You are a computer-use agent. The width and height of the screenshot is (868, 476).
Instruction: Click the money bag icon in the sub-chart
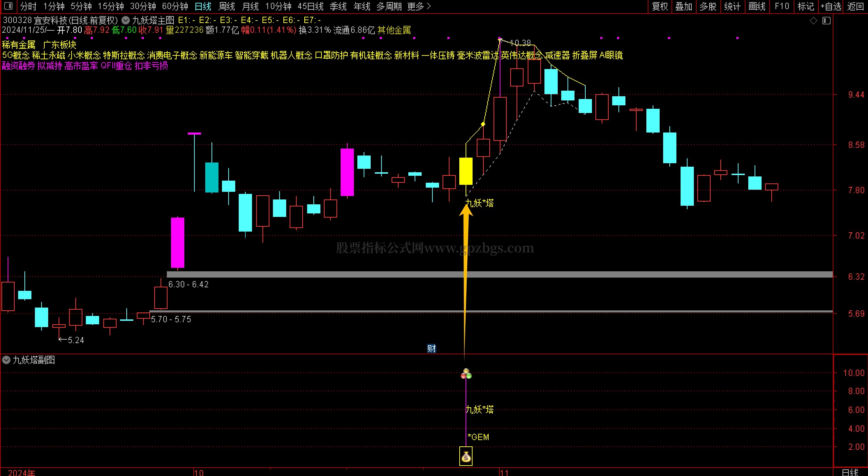click(x=466, y=456)
